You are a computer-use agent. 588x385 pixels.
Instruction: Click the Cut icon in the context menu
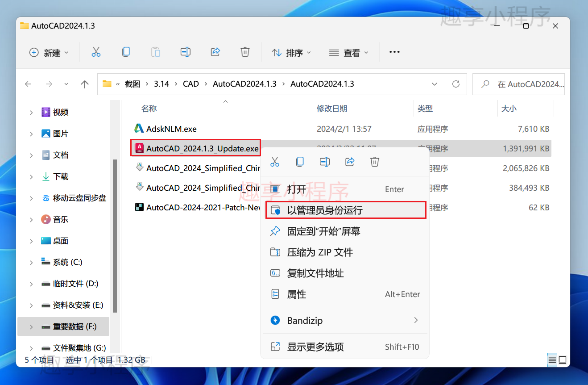(x=275, y=162)
